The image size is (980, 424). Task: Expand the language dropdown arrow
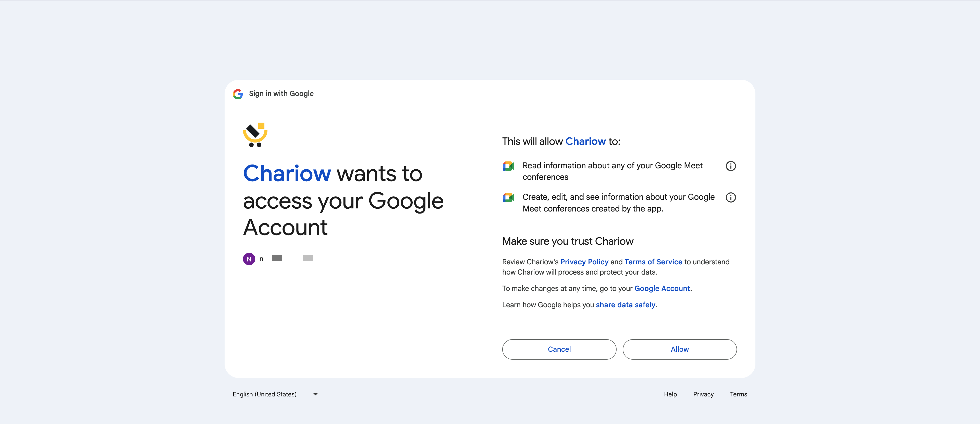(x=315, y=394)
